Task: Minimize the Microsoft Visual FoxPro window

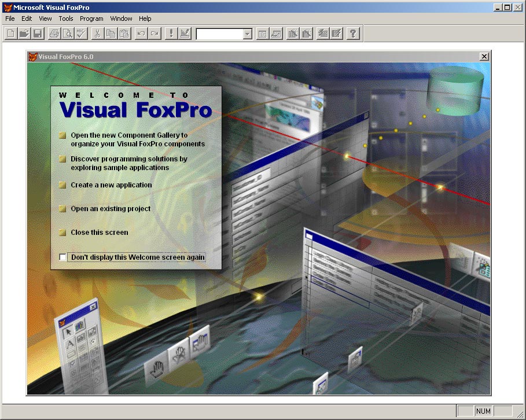Action: 498,7
